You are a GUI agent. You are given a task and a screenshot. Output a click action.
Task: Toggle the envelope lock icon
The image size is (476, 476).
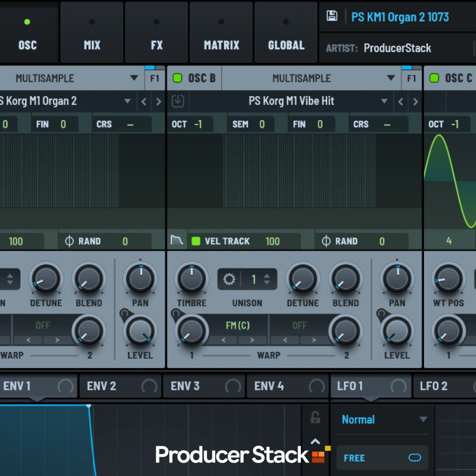coord(316,417)
